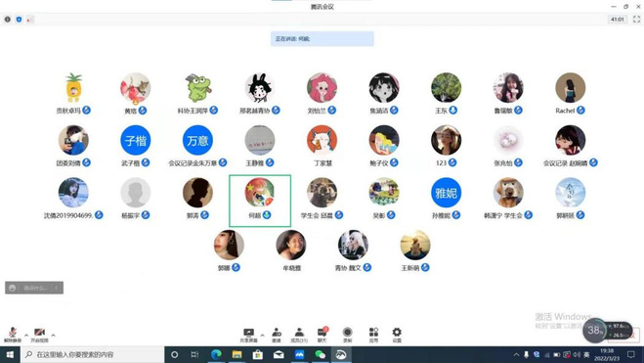Screen dimensions: 644x363
Task: Start recording with the record button
Action: click(348, 335)
